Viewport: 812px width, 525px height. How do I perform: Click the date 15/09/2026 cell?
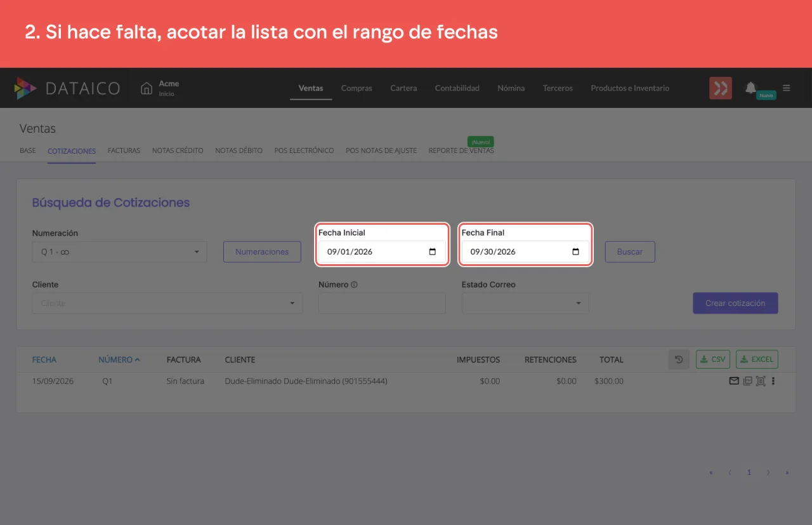pyautogui.click(x=53, y=381)
